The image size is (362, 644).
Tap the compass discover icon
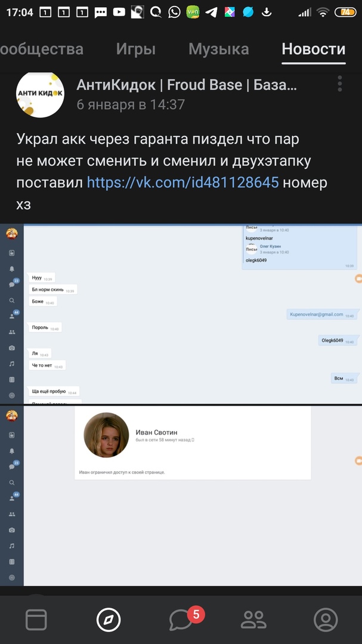(x=108, y=620)
